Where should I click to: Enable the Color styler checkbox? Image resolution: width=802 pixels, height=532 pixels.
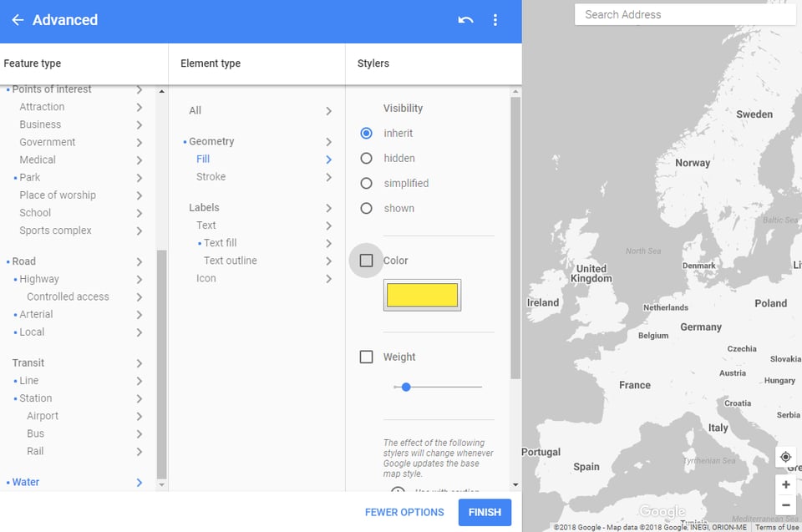tap(366, 261)
